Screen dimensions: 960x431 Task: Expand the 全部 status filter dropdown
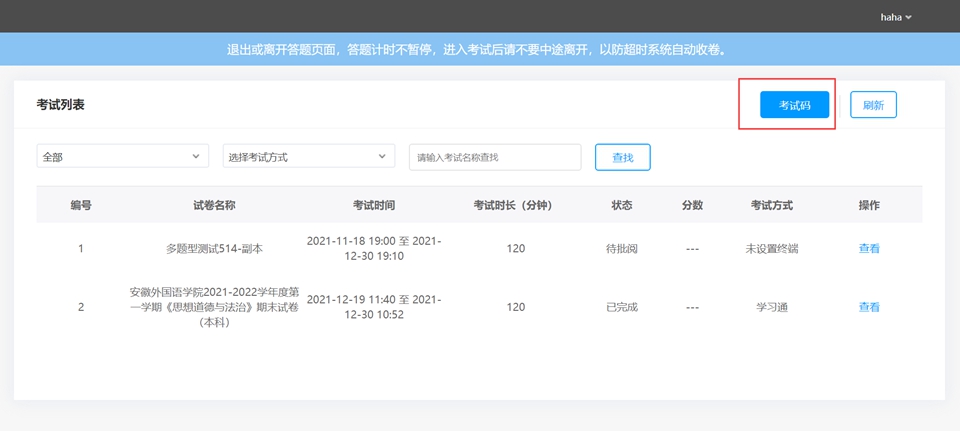tap(123, 157)
